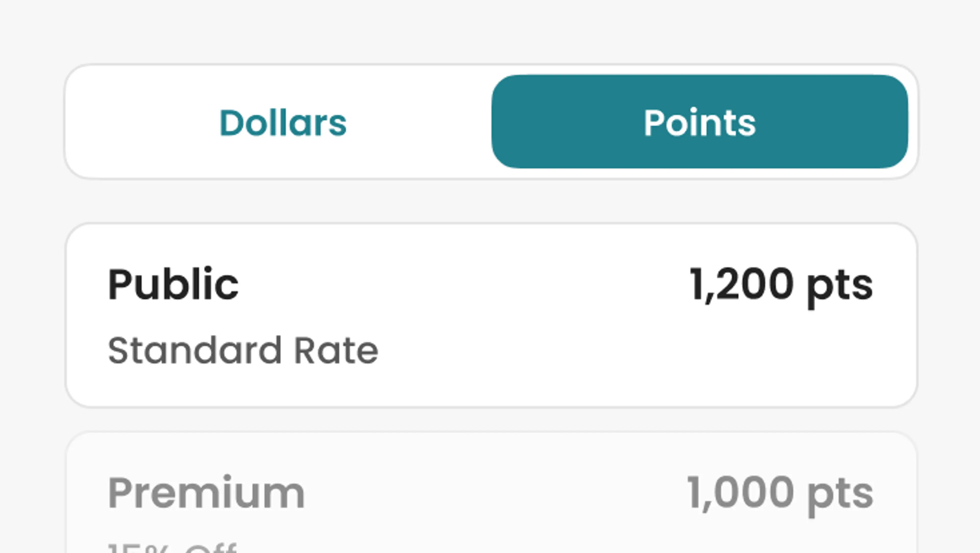Switch to the Dollars pricing view
The height and width of the screenshot is (553, 980).
282,122
